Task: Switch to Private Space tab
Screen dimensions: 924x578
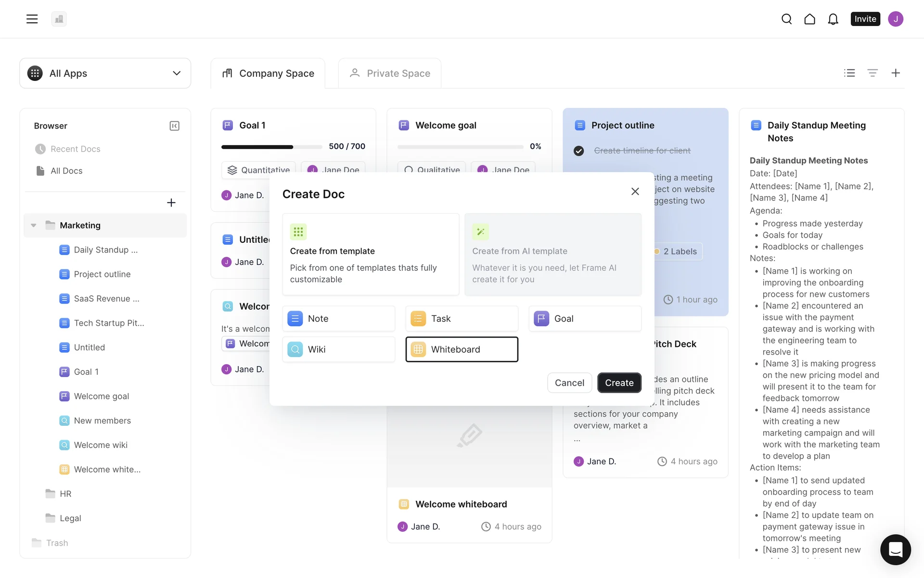Action: pyautogui.click(x=390, y=73)
